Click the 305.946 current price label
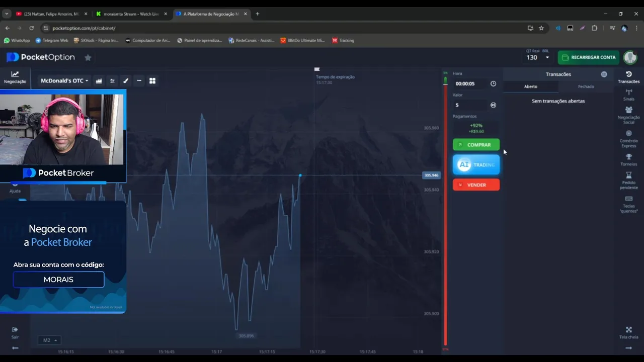This screenshot has height=362, width=644. click(431, 175)
